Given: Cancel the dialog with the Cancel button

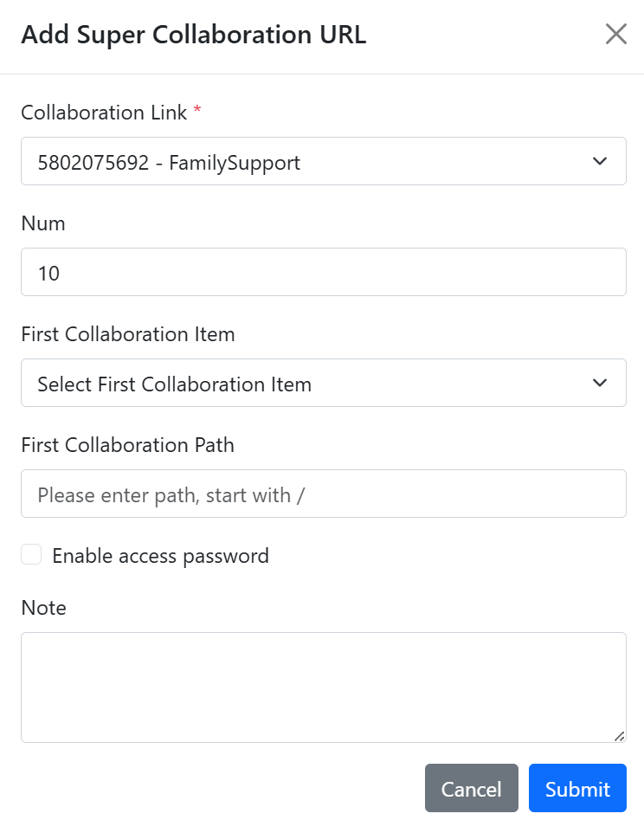Looking at the screenshot, I should (472, 788).
